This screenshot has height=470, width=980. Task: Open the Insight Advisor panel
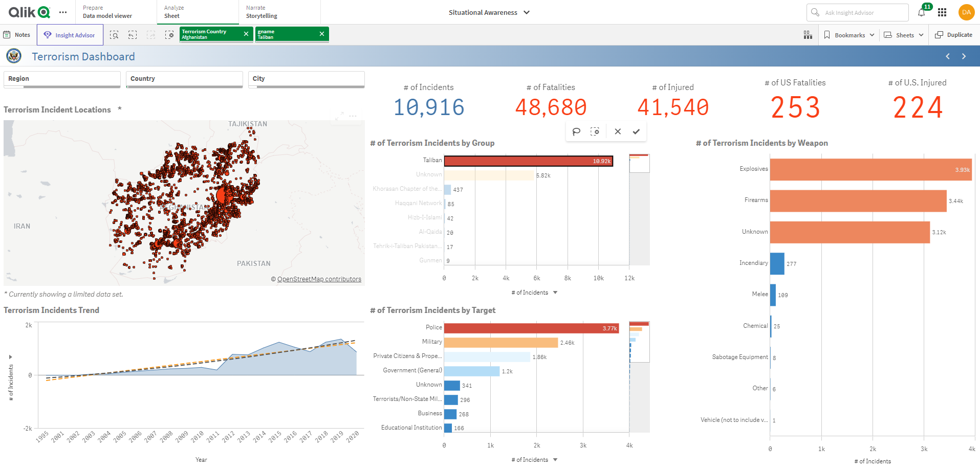pos(70,34)
